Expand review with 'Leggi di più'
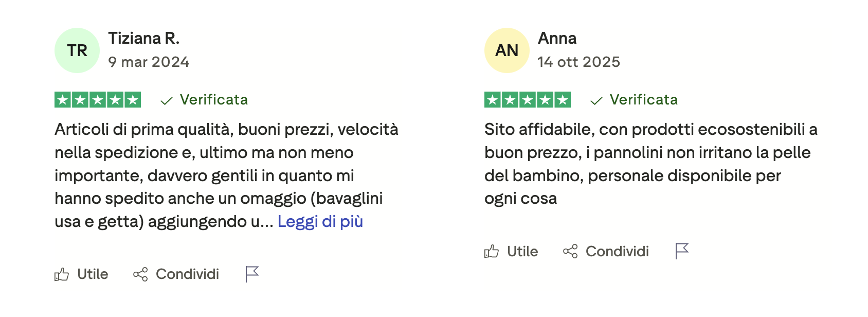 coord(320,221)
